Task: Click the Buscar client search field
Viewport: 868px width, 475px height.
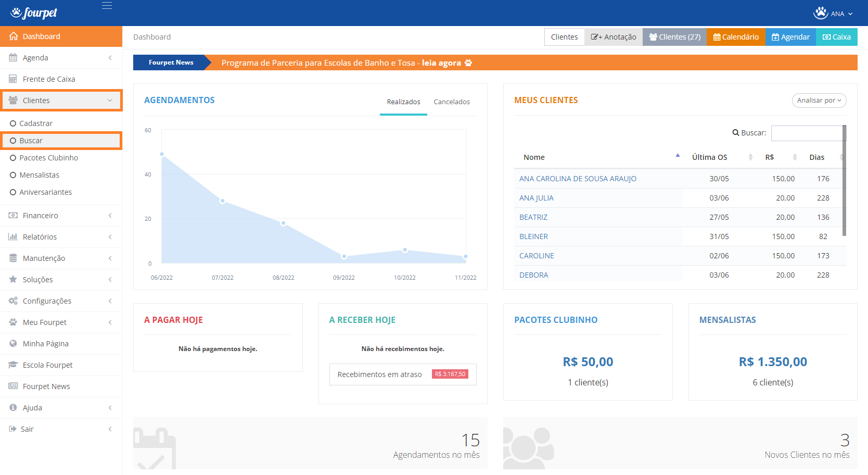Action: (807, 133)
